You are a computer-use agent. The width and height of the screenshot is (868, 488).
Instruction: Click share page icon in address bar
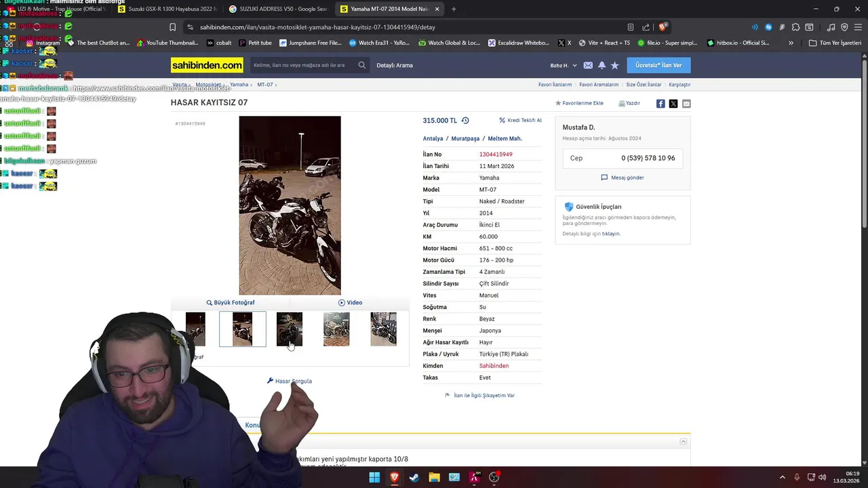pos(646,27)
